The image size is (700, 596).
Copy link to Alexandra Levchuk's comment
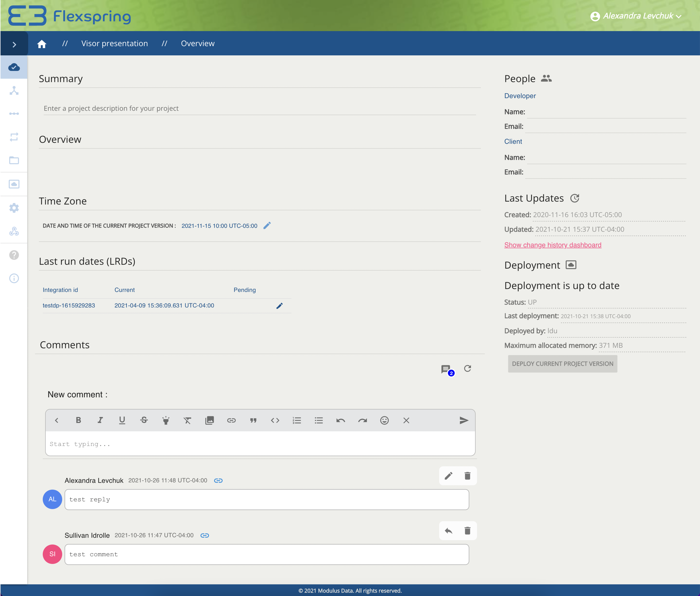[218, 480]
